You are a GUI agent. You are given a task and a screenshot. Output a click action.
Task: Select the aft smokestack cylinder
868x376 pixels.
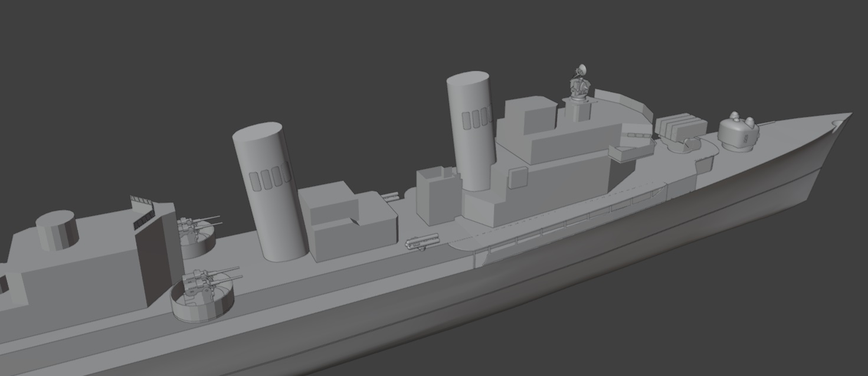[269, 191]
